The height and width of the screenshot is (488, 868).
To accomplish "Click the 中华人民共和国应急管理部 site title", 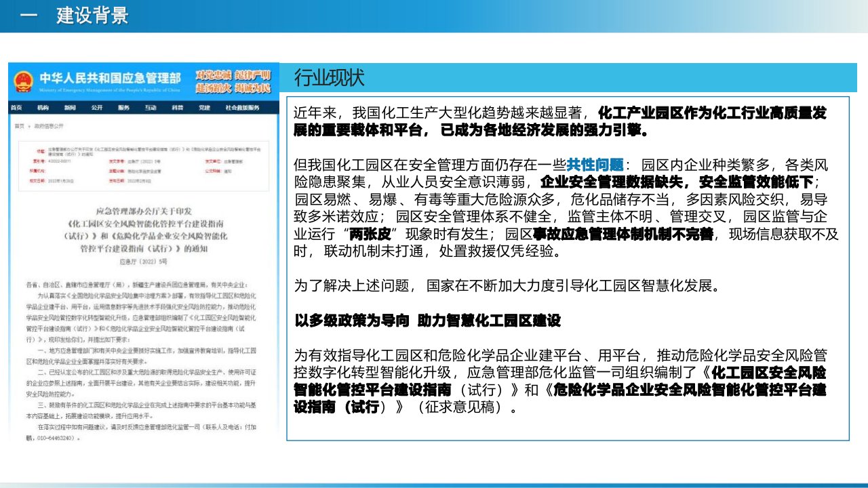I will pos(110,78).
